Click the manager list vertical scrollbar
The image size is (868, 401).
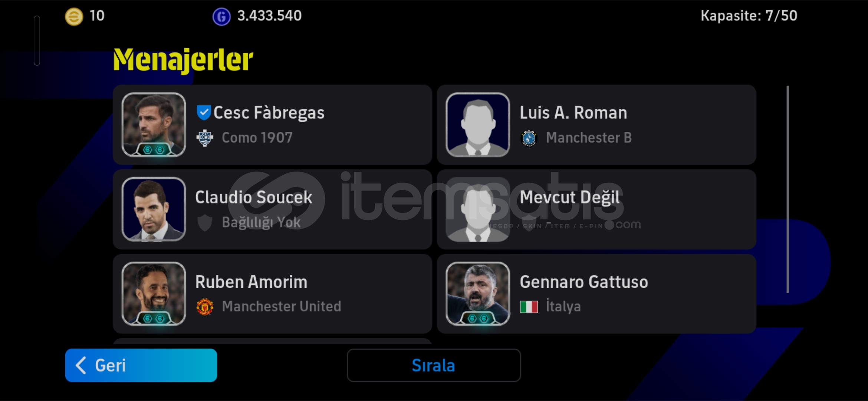(x=788, y=189)
